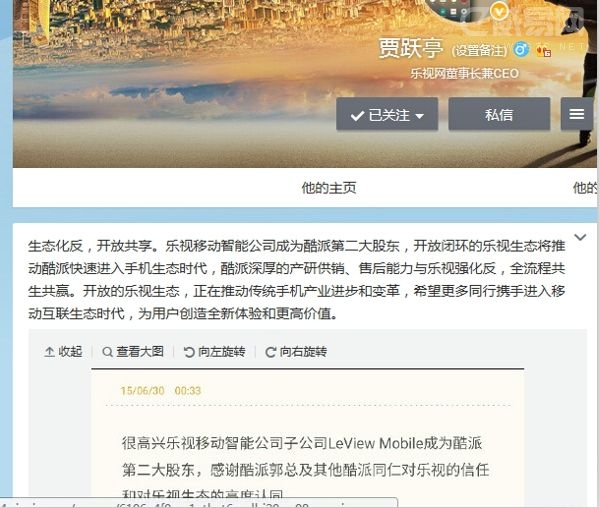The image size is (600, 508).
Task: Click the 15/06/30 00:33 timestamp in image
Action: click(160, 391)
